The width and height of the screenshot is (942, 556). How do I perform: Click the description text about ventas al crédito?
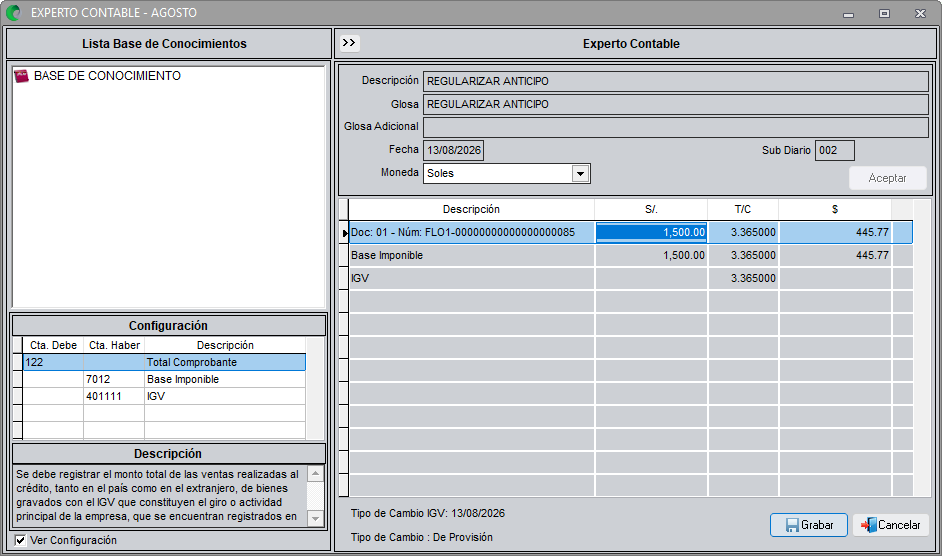coord(157,495)
